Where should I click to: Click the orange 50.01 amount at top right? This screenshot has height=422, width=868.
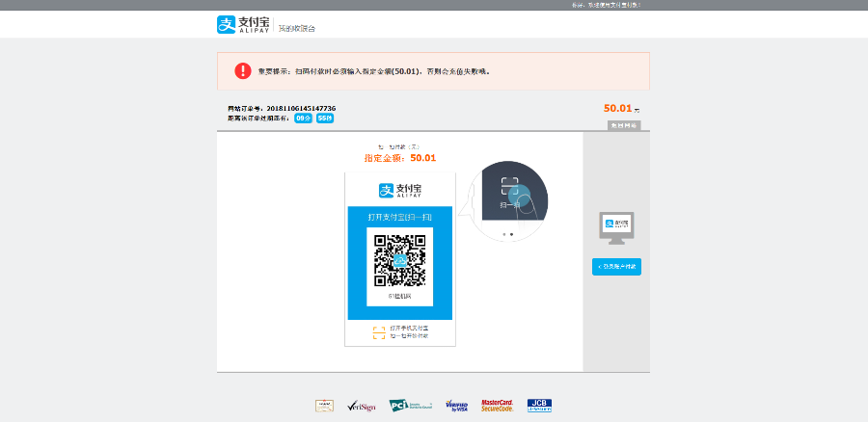[x=618, y=109]
